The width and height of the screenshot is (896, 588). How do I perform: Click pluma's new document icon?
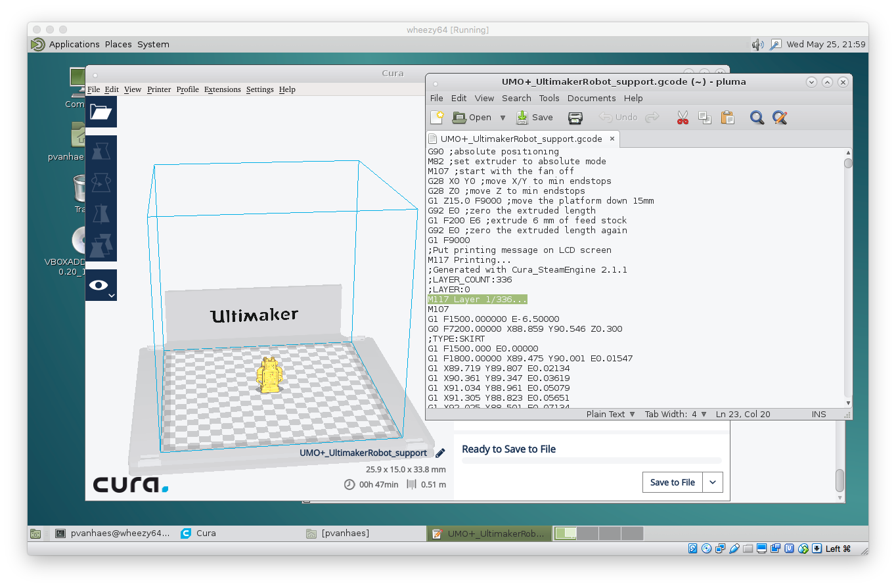click(x=437, y=118)
